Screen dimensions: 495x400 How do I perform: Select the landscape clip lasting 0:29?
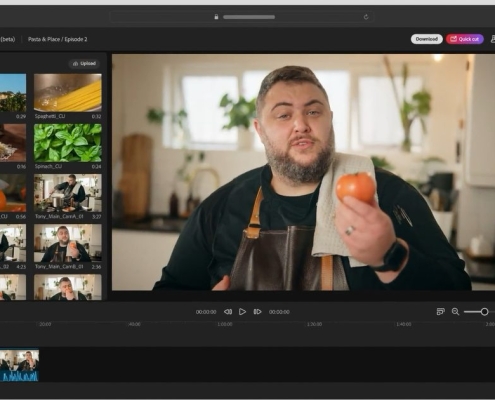tap(13, 93)
